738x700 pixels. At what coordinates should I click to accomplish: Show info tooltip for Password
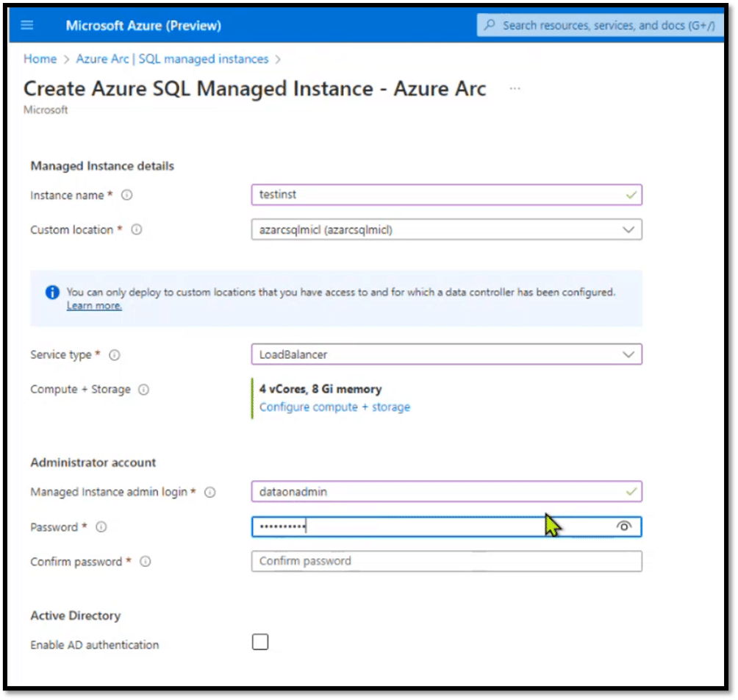(x=101, y=527)
